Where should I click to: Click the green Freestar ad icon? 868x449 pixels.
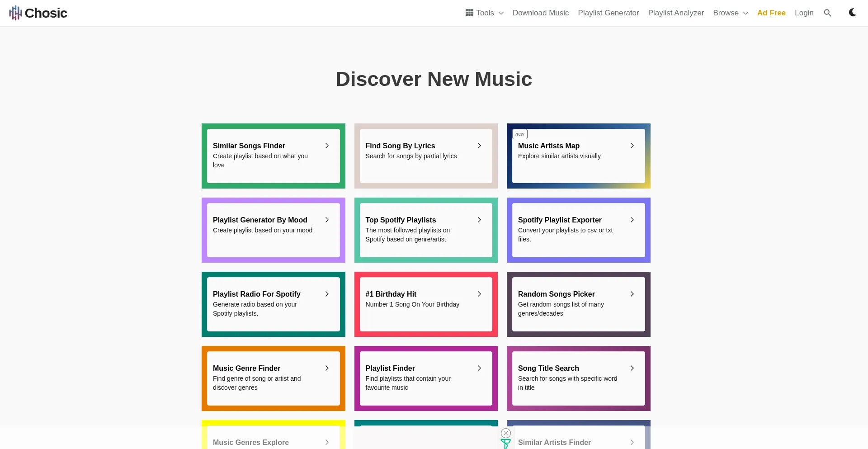point(505,444)
